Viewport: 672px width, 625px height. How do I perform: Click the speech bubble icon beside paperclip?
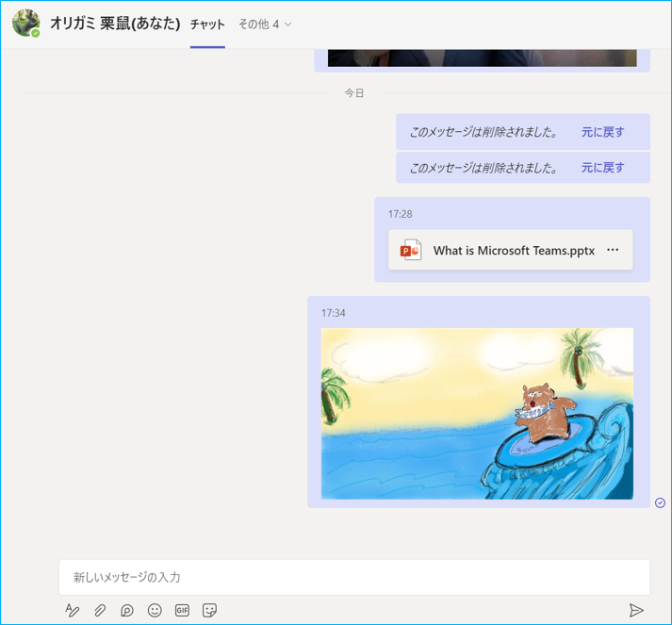(127, 611)
